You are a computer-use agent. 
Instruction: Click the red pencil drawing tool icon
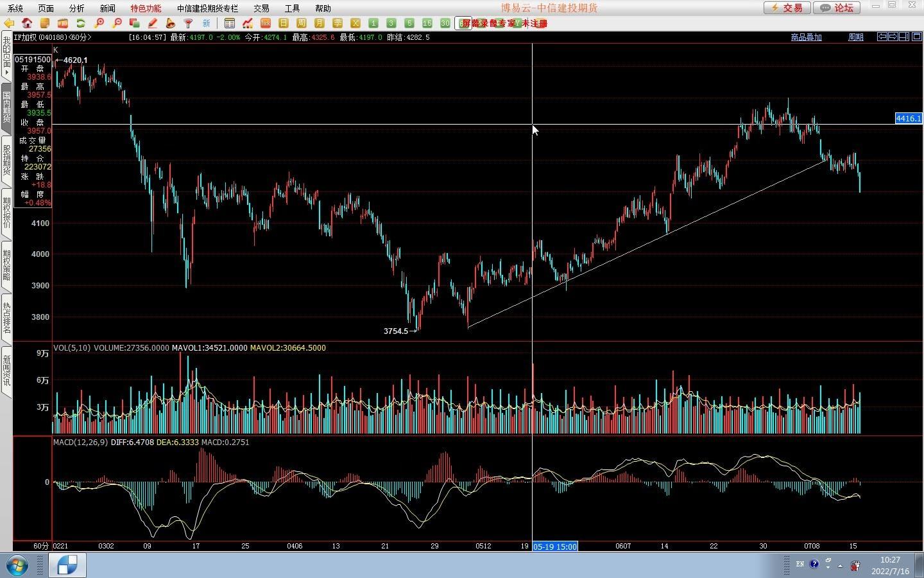(153, 23)
